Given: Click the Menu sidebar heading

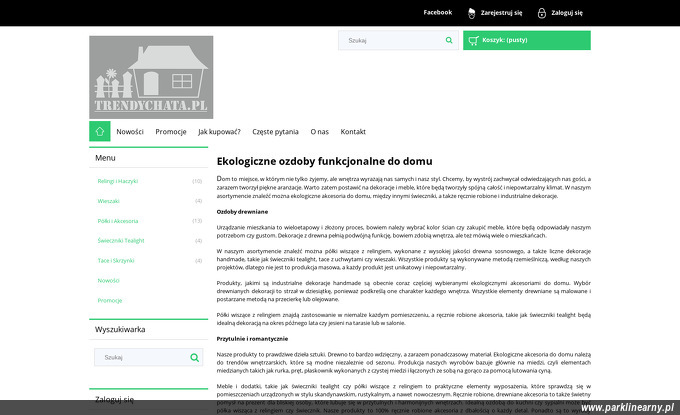Looking at the screenshot, I should [105, 158].
